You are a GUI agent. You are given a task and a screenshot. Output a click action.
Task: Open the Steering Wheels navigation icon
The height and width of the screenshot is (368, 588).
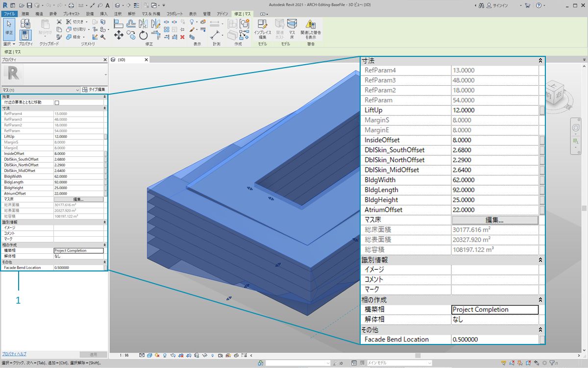tap(576, 127)
